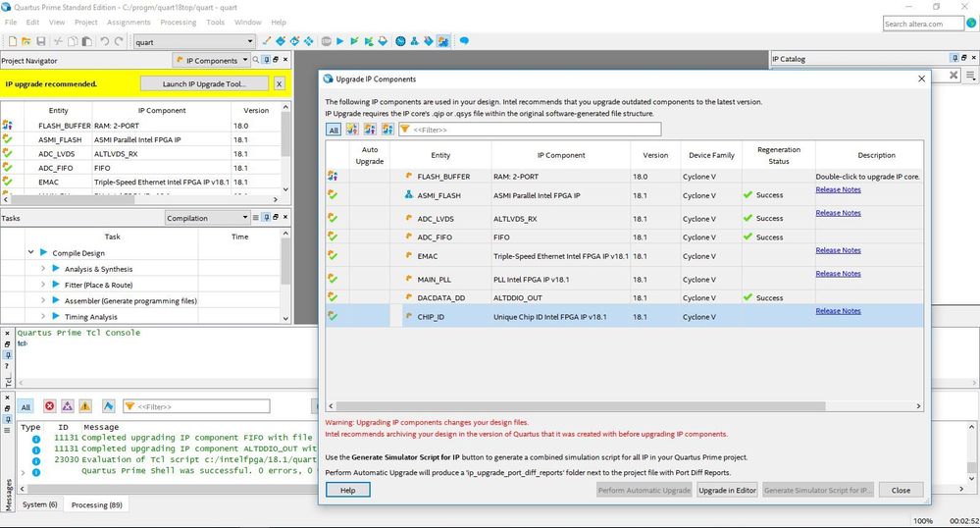Open the Tasks panel menu lines icon

[x=255, y=218]
